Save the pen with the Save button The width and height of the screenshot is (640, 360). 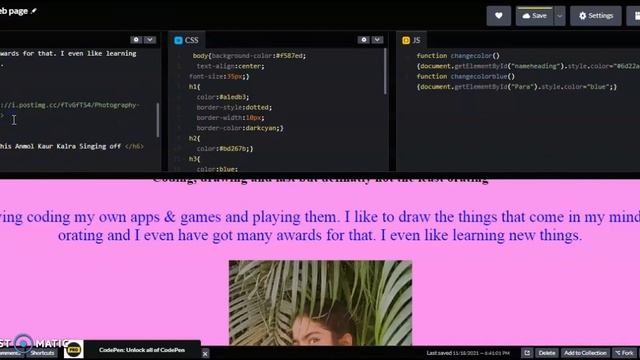(x=534, y=16)
